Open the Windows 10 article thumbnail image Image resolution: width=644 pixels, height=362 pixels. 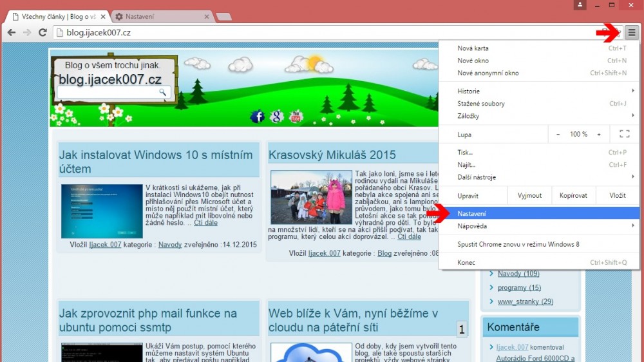(x=102, y=211)
